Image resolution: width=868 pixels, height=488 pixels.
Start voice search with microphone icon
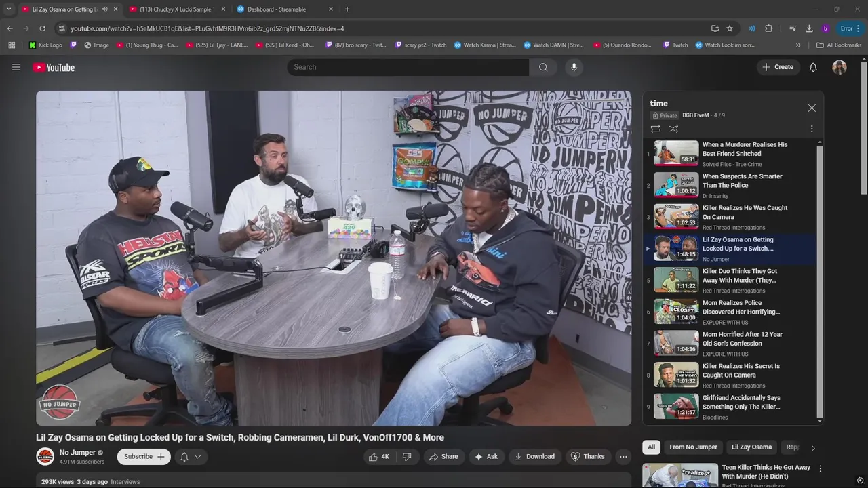click(574, 67)
